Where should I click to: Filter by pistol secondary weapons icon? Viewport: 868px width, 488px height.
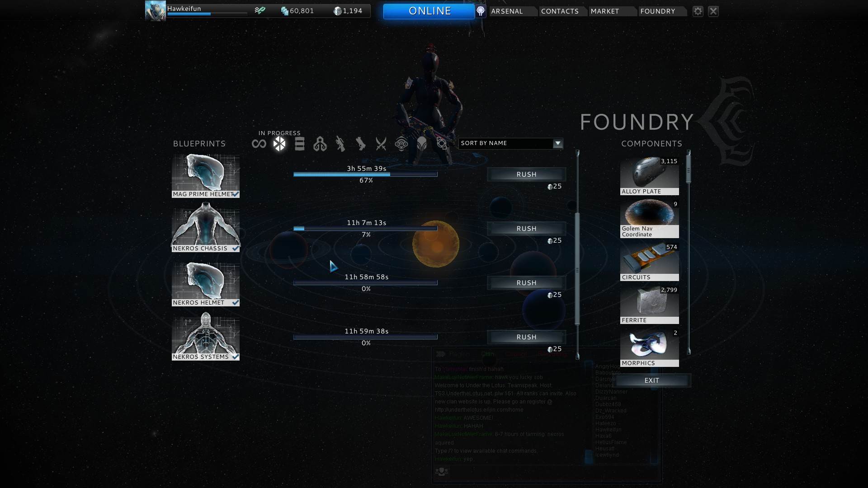point(360,144)
